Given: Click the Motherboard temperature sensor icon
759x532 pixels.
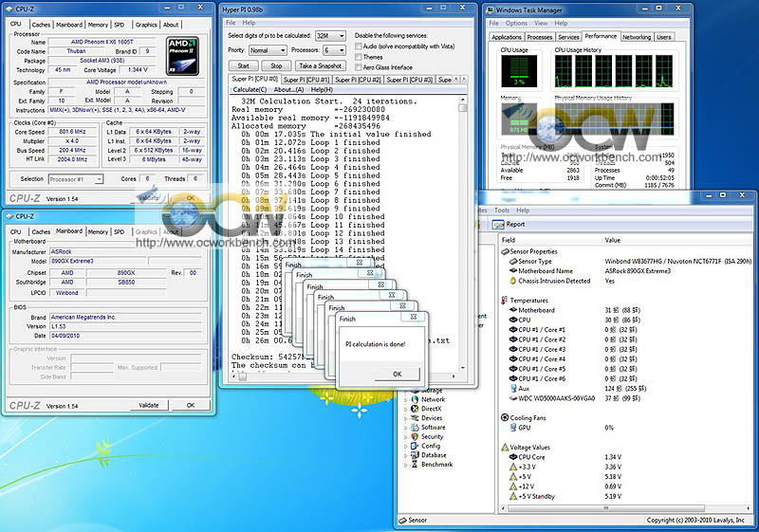Looking at the screenshot, I should point(513,310).
